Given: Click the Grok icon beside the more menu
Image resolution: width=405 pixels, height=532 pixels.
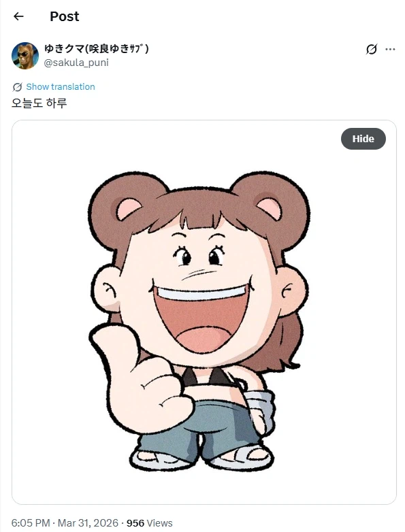Looking at the screenshot, I should pyautogui.click(x=372, y=49).
